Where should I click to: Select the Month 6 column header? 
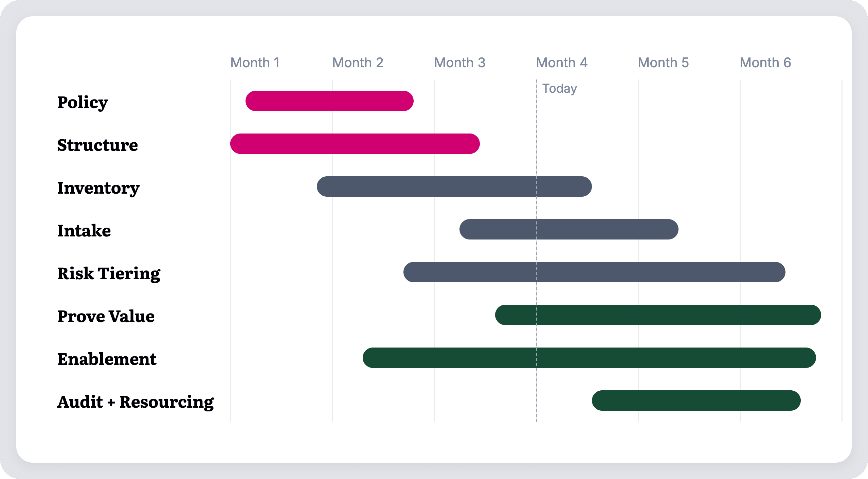765,63
